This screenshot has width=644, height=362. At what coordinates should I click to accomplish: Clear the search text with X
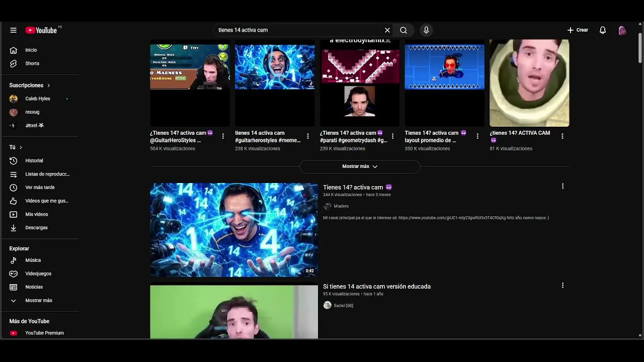(387, 30)
